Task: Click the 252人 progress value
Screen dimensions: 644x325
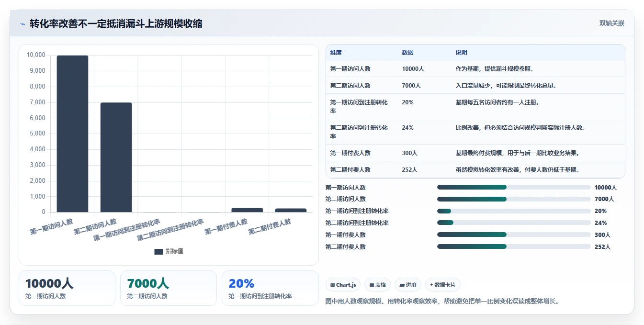Action: [x=602, y=247]
